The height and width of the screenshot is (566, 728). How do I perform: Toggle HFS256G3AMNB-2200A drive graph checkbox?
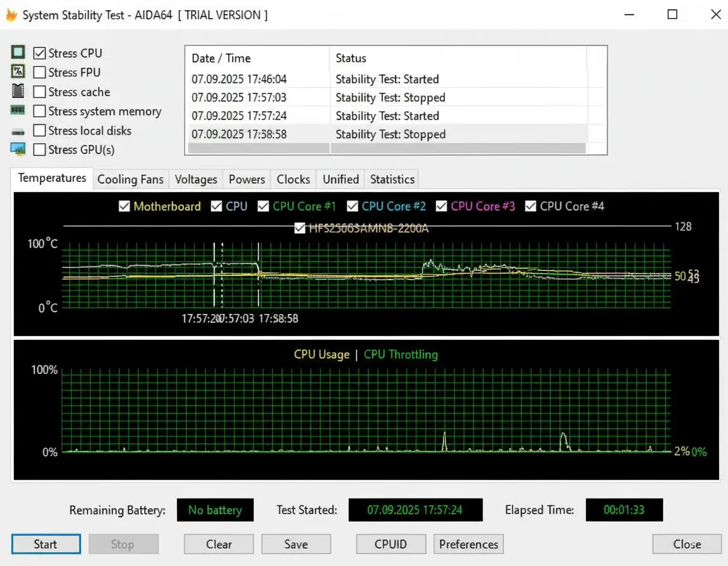300,228
